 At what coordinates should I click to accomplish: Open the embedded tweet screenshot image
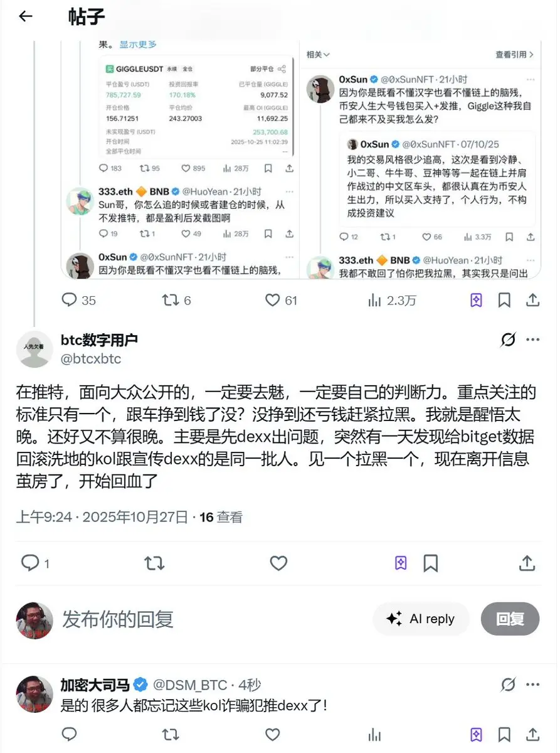point(300,159)
